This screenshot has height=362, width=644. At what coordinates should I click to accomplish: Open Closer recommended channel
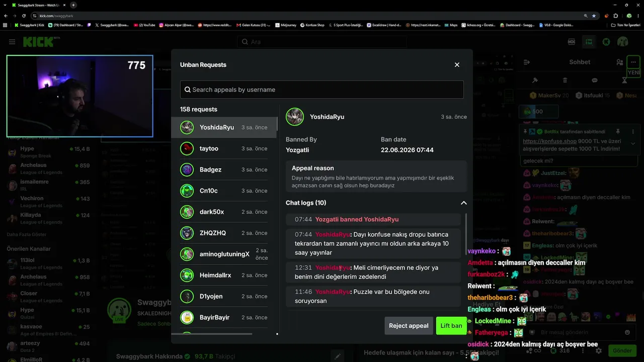tap(48, 297)
